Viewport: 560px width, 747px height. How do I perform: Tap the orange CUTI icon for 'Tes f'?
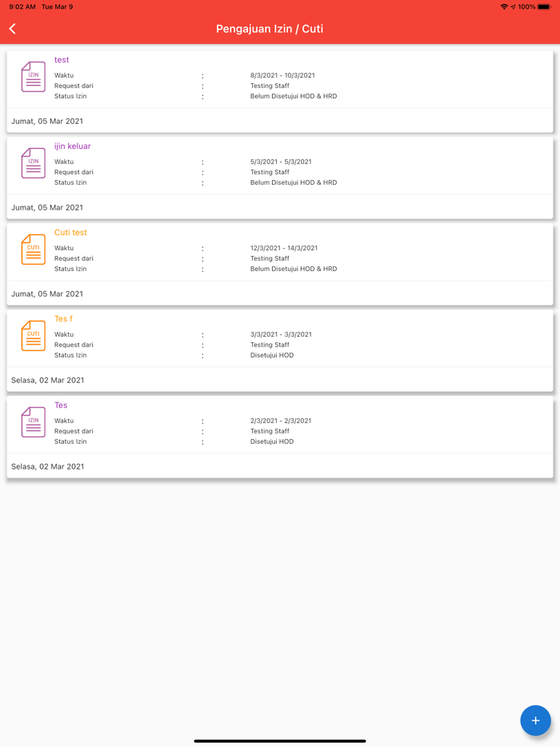tap(33, 336)
